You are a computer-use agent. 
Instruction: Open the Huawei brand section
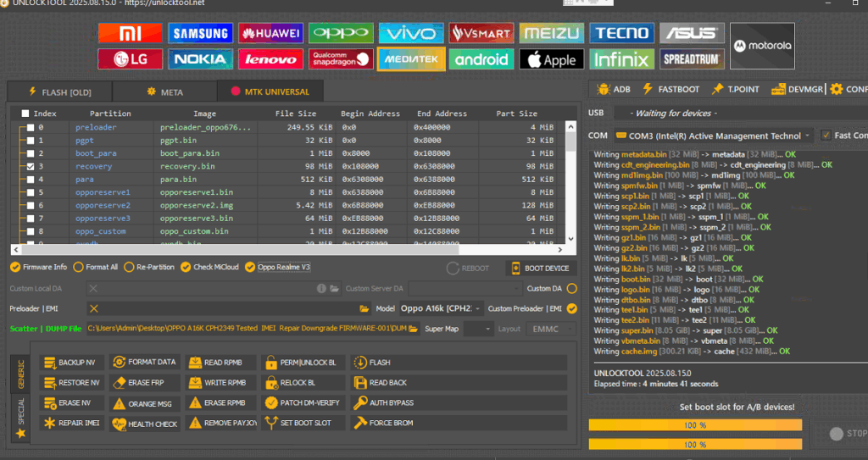(x=270, y=33)
